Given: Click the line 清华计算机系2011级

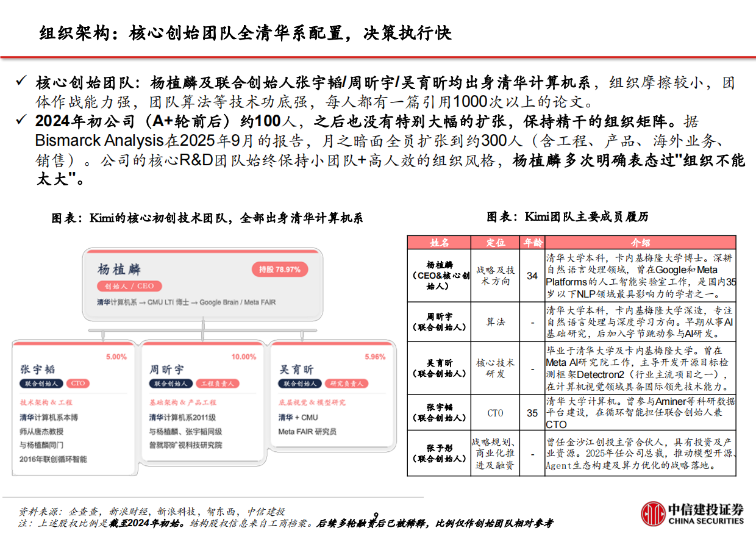Looking at the screenshot, I should (x=182, y=418).
